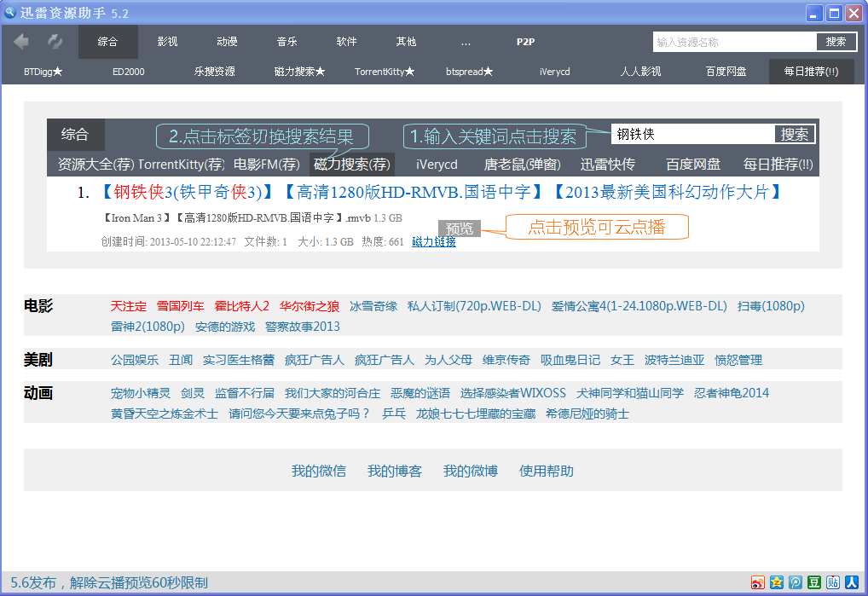The image size is (868, 596).
Task: Open the movie link 霍比特人2
Action: (242, 306)
